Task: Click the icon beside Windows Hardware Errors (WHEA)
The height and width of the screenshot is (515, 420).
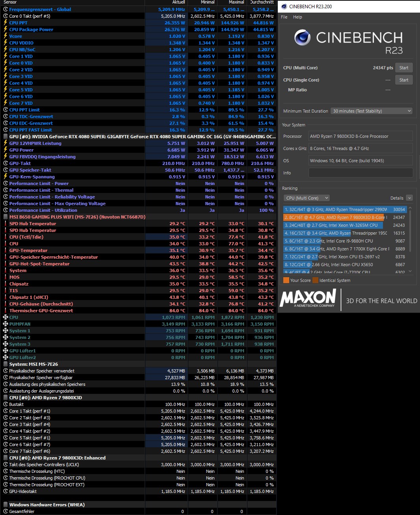Action: [x=5, y=505]
